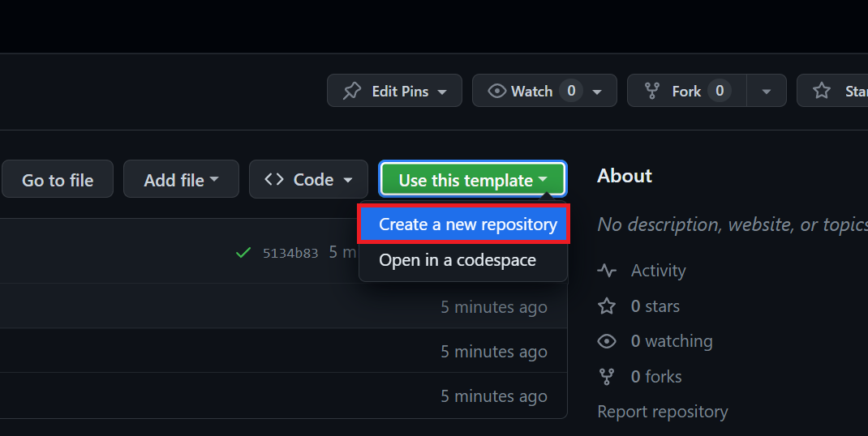The height and width of the screenshot is (436, 868).
Task: Expand the Fork options dropdown arrow
Action: coord(767,92)
